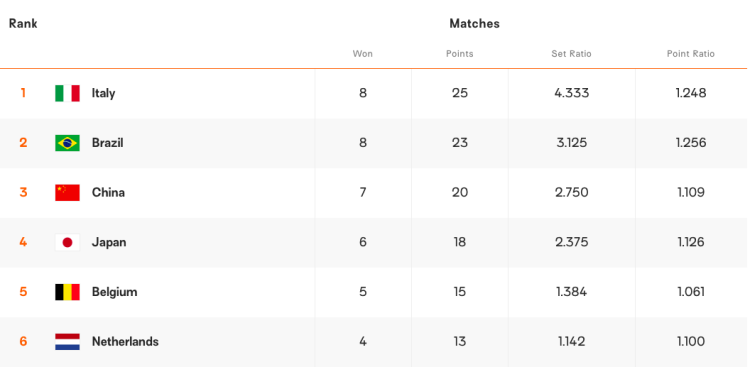Select rank number 6 in the table
The width and height of the screenshot is (750, 367).
coord(23,342)
